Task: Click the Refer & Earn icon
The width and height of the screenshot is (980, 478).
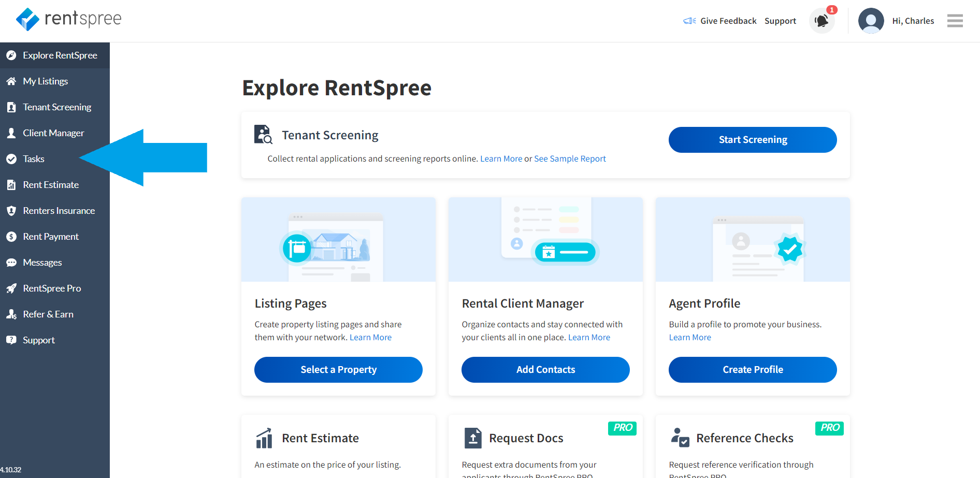Action: tap(11, 314)
